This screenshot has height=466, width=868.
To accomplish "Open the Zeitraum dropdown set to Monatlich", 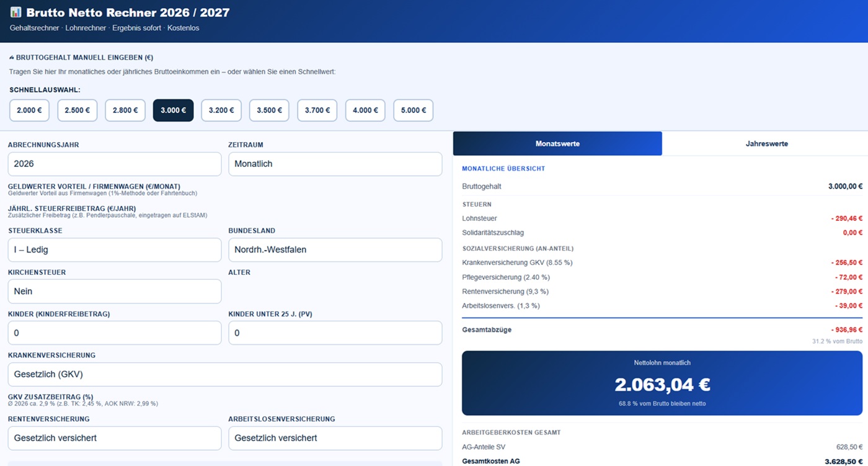I will point(335,164).
